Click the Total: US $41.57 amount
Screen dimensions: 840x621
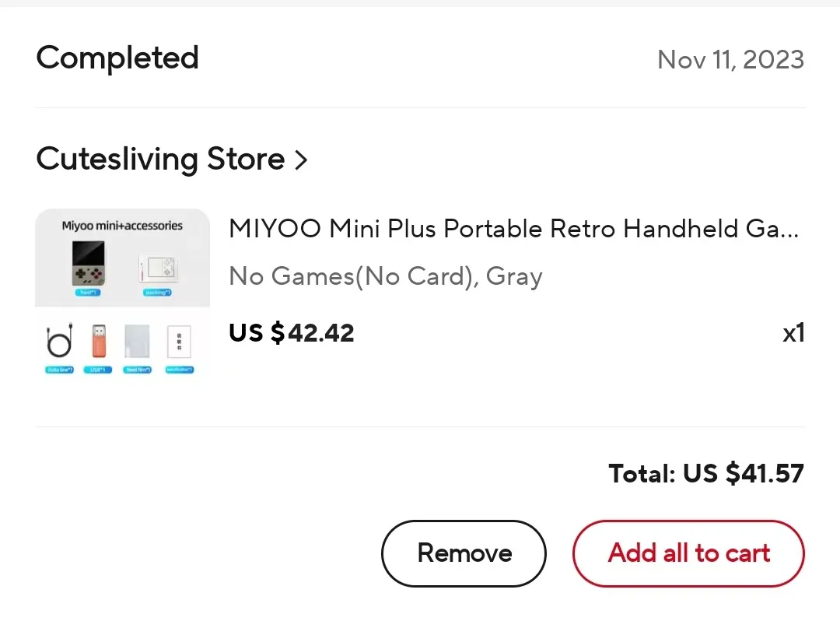(705, 473)
